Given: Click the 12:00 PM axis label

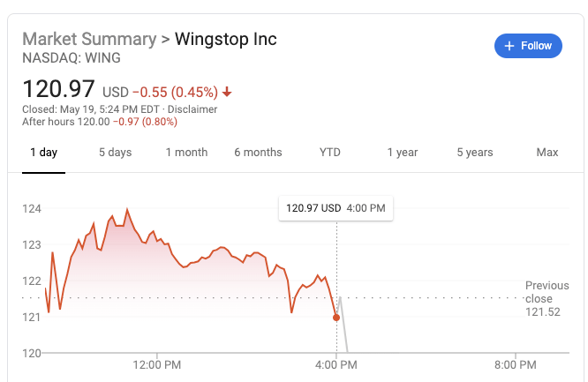Looking at the screenshot, I should 157,364.
